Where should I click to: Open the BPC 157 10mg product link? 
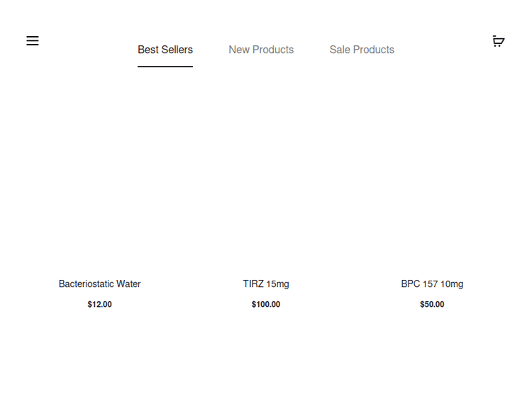tap(432, 284)
